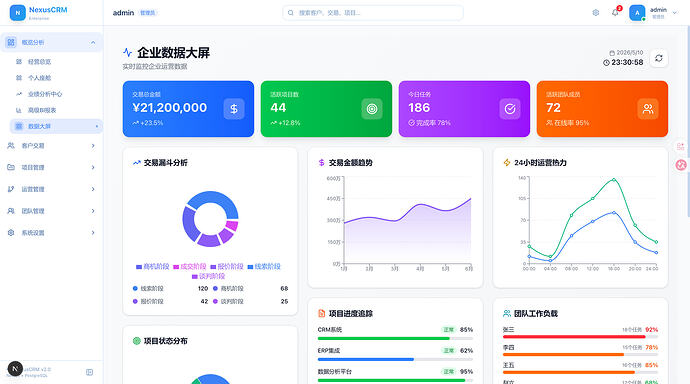Click the orange team members stat card
This screenshot has width=690, height=384.
602,109
